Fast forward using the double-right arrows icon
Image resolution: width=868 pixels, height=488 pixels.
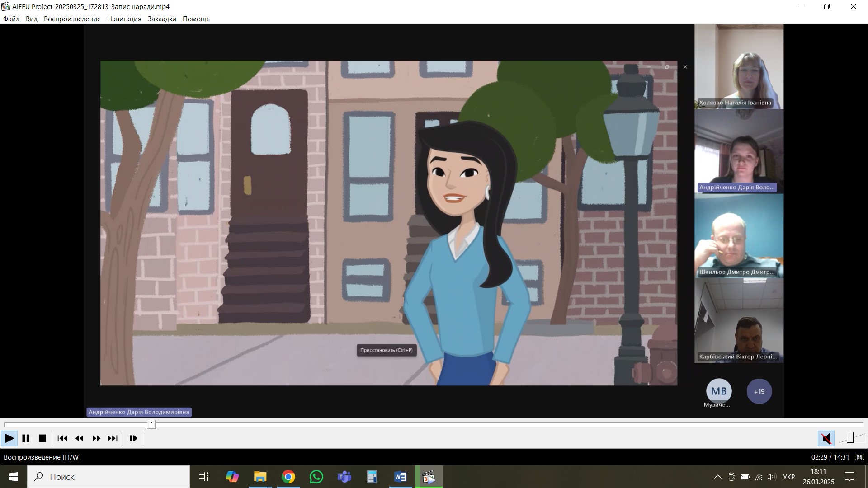point(96,438)
